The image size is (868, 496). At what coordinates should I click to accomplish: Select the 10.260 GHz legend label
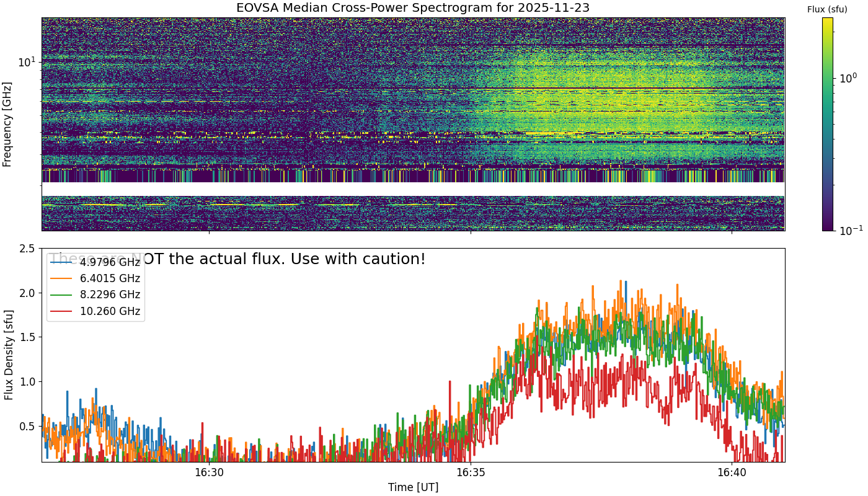(x=110, y=311)
